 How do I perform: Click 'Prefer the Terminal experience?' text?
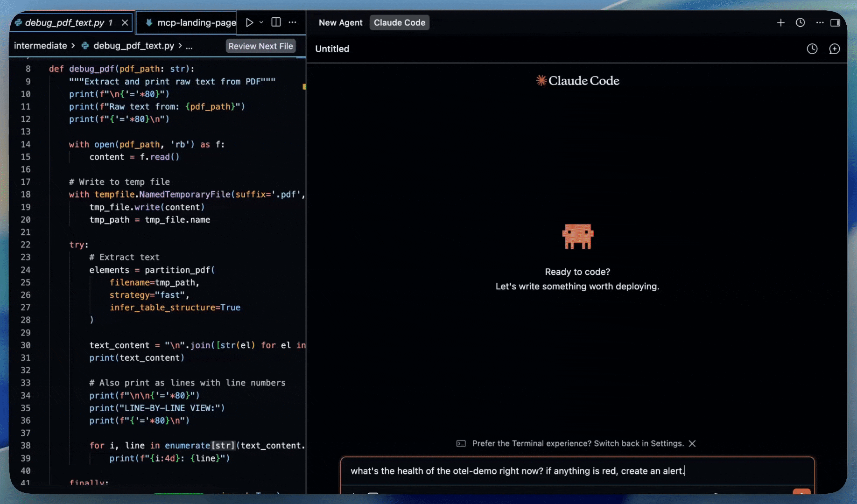(532, 443)
